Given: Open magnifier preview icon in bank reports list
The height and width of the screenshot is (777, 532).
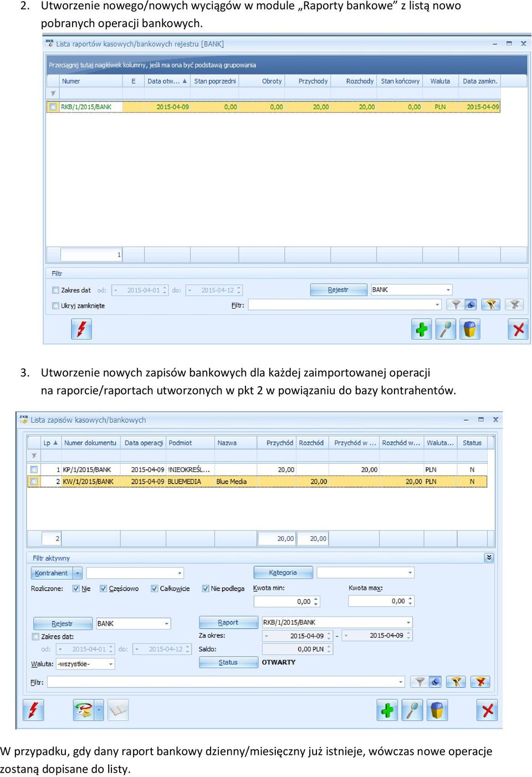Looking at the screenshot, I should coord(446,329).
